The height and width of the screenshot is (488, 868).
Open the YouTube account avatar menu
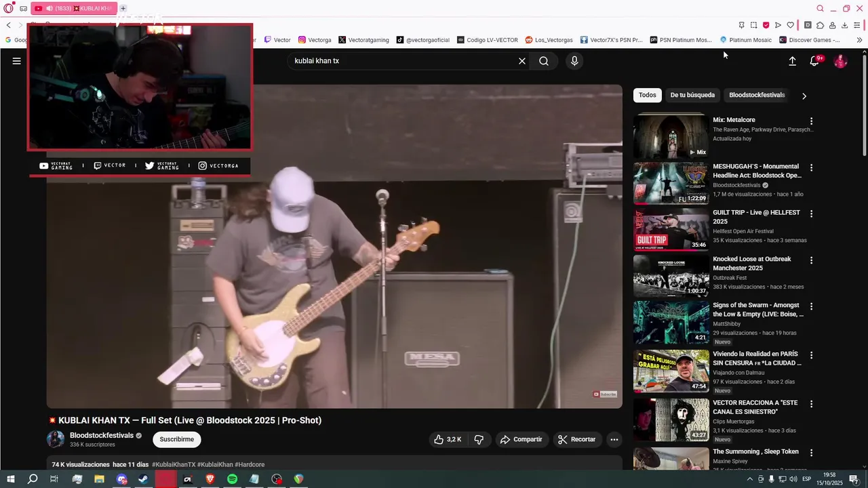pos(840,61)
